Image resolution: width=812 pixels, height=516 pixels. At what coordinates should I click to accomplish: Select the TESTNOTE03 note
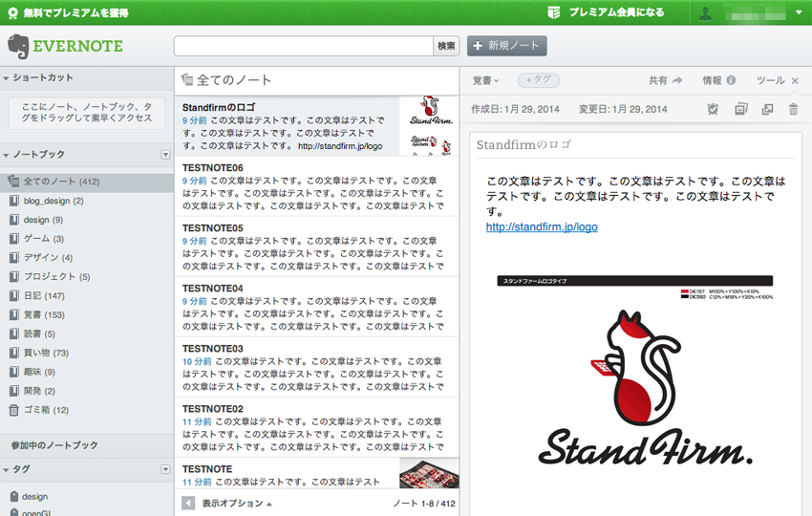click(317, 367)
